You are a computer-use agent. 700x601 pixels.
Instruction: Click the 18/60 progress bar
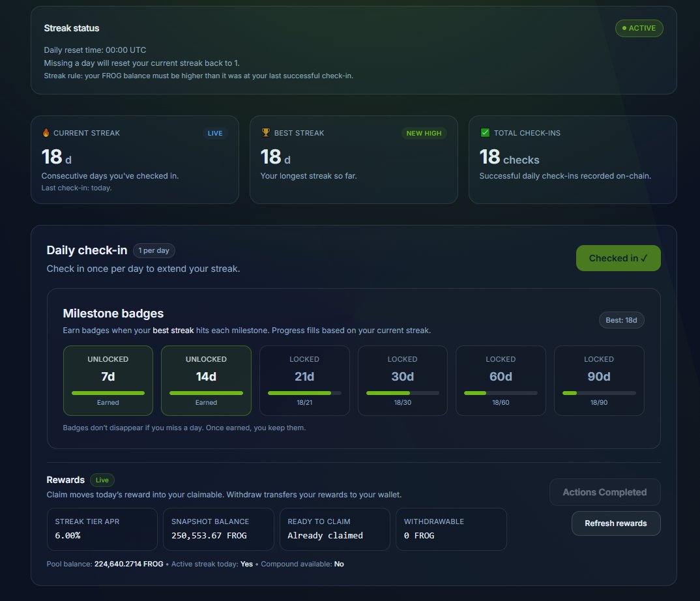[501, 393]
